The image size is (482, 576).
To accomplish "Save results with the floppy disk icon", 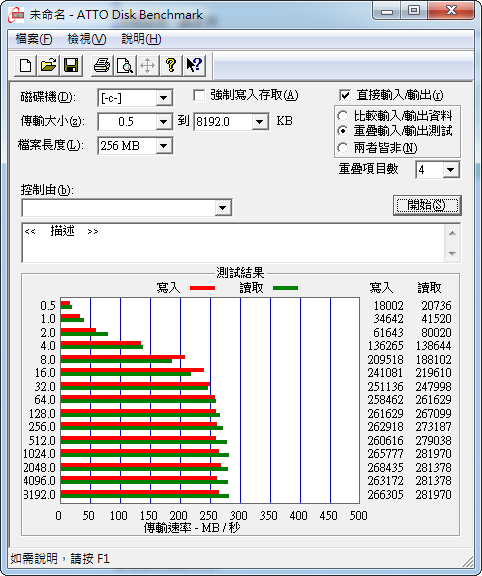I will pos(71,66).
